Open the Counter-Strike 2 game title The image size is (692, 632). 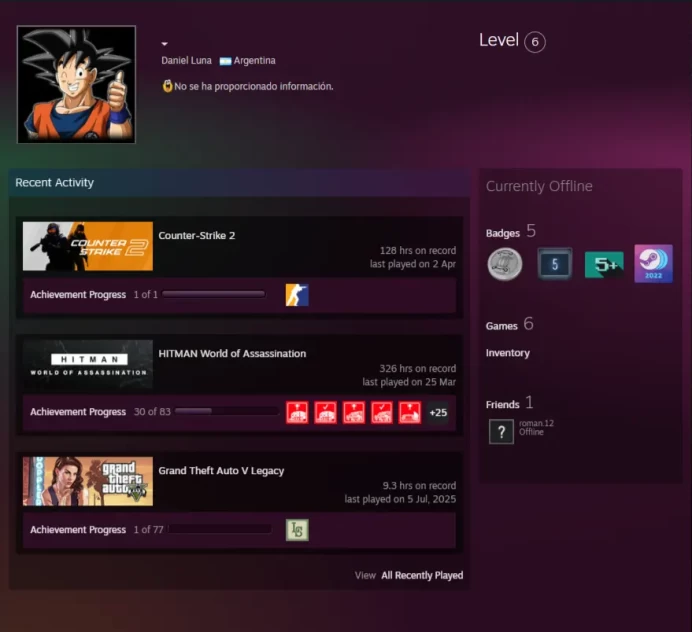[197, 235]
